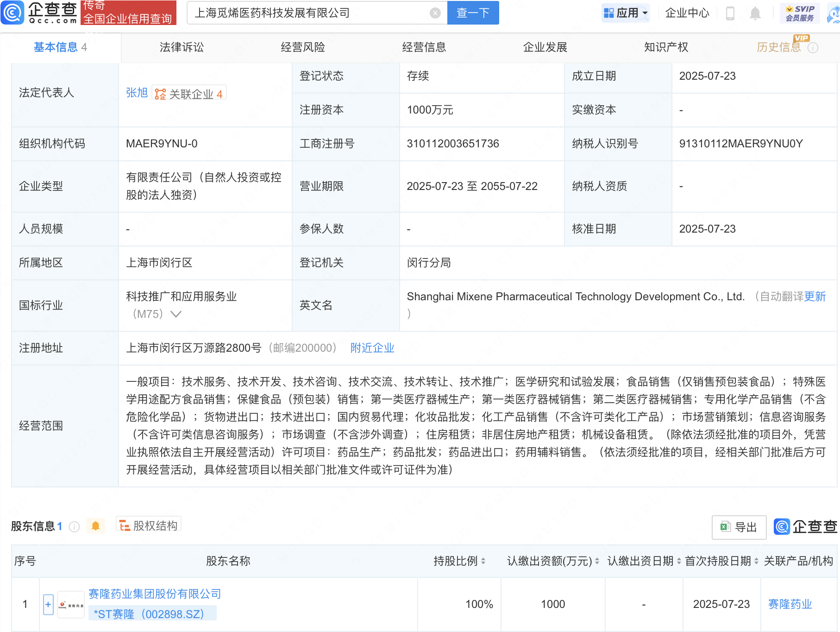Select organization code MAER9YNU-0
Viewport: 840px width, 632px height.
162,144
